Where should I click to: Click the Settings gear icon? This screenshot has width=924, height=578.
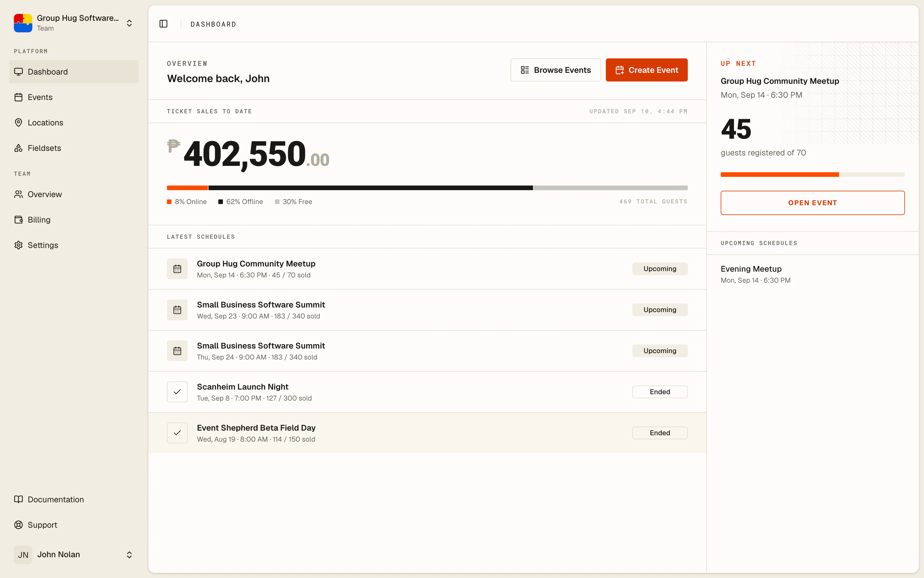pos(18,245)
